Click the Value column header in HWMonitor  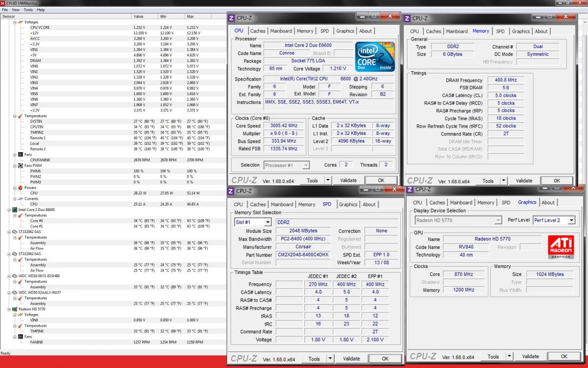pyautogui.click(x=145, y=16)
